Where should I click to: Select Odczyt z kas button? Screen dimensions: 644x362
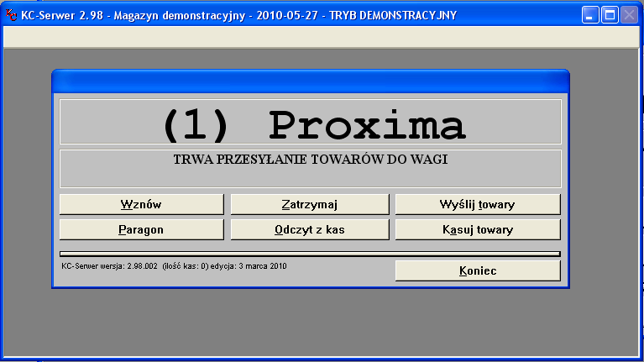click(x=310, y=229)
